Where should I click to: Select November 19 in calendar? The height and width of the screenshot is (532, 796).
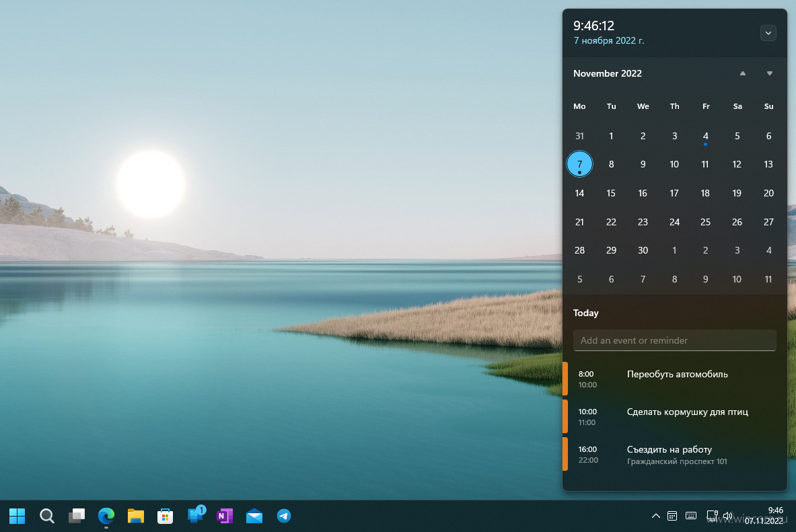pyautogui.click(x=737, y=193)
